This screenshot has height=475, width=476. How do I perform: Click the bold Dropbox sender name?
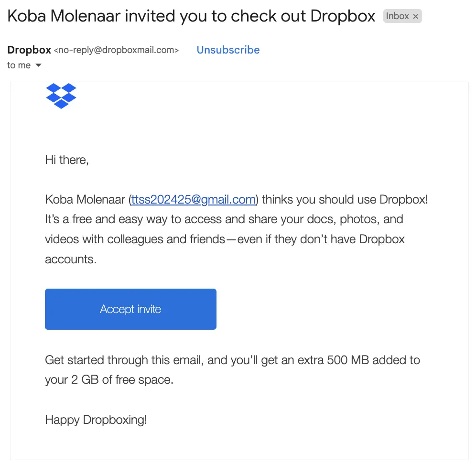[29, 50]
